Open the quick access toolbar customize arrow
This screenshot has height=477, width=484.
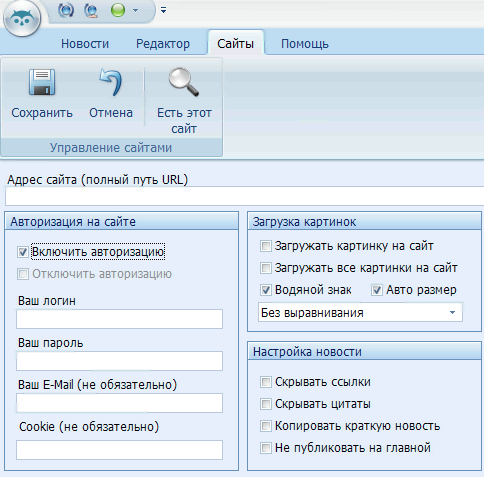[x=163, y=10]
